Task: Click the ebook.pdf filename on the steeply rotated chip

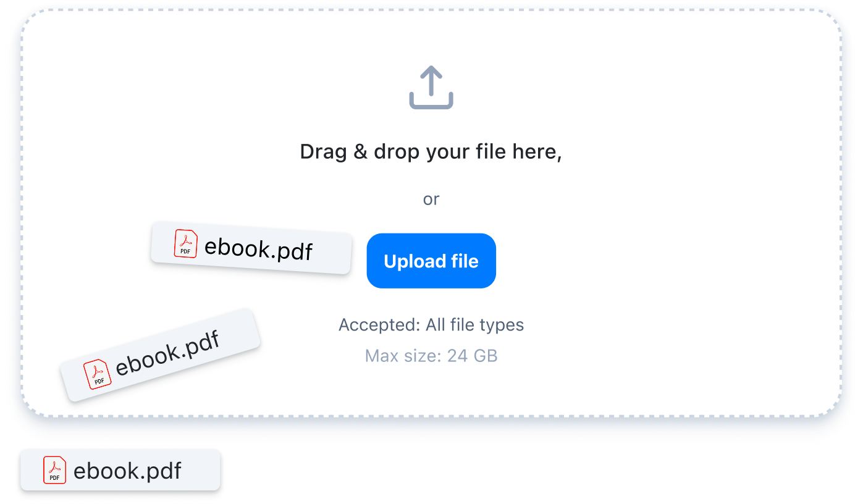Action: tap(167, 354)
